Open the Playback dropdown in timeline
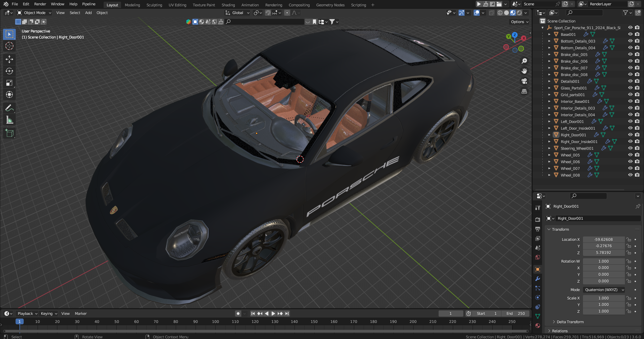Screen dimensions: 644x339 (27, 314)
